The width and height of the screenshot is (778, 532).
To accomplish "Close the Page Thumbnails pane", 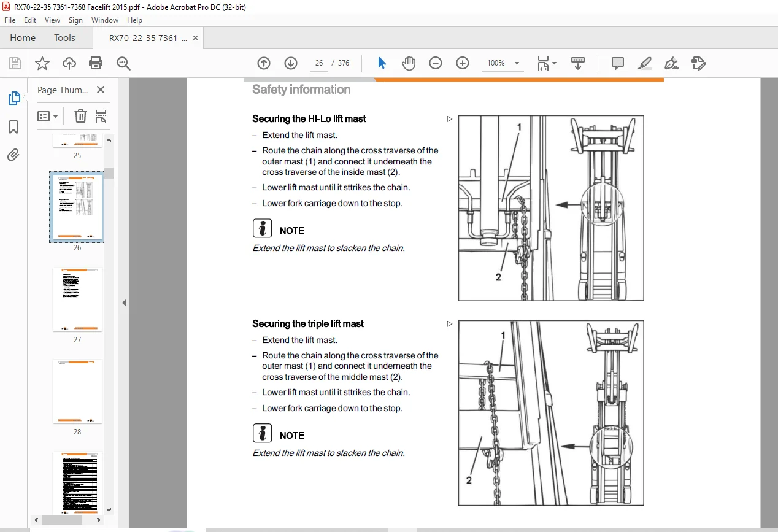I will pos(101,90).
